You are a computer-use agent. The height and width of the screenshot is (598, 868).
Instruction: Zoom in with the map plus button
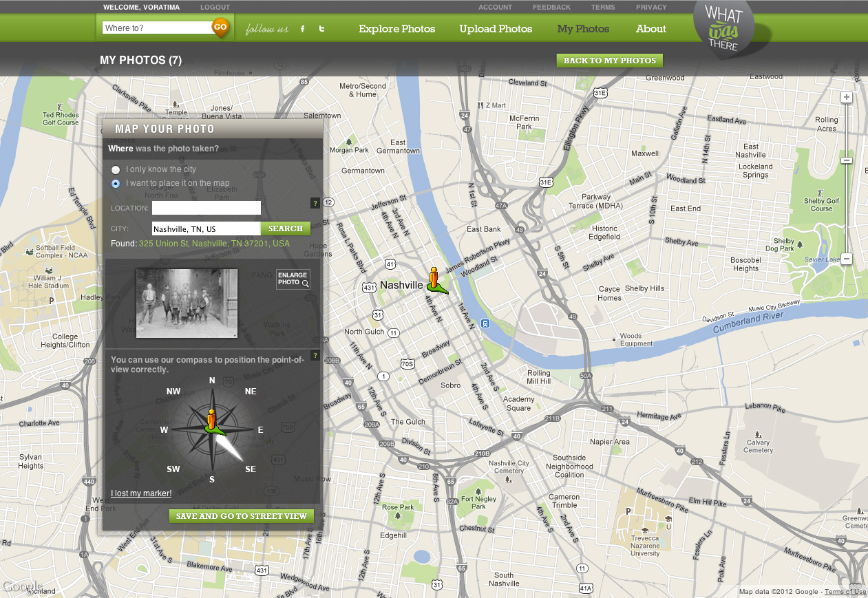click(x=847, y=98)
